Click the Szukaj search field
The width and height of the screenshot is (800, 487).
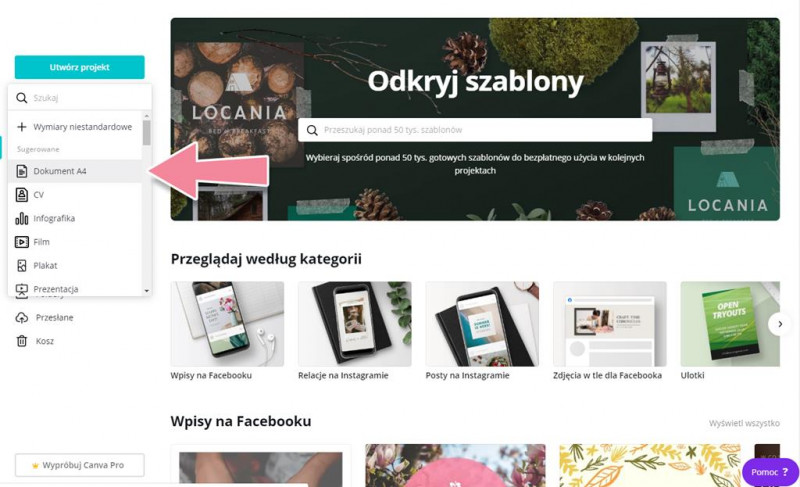point(80,97)
